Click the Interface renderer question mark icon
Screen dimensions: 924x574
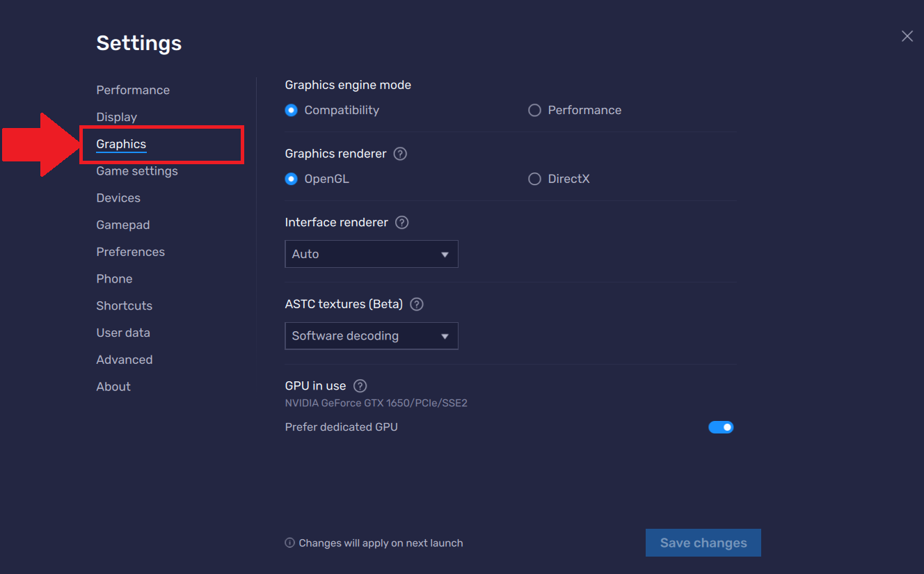[401, 222]
